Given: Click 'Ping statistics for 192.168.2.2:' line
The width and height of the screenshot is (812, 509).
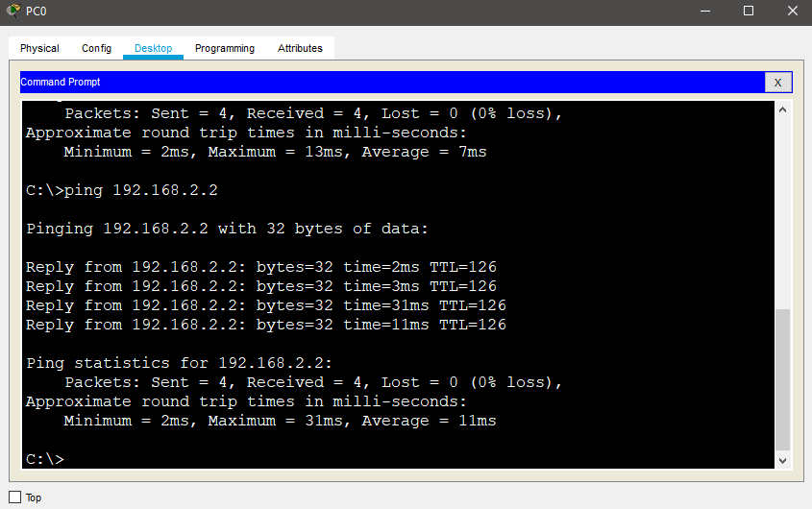Looking at the screenshot, I should click(179, 362).
